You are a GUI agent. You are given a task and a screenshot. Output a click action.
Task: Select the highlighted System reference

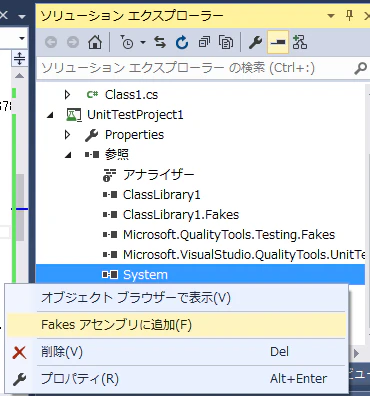(200, 275)
